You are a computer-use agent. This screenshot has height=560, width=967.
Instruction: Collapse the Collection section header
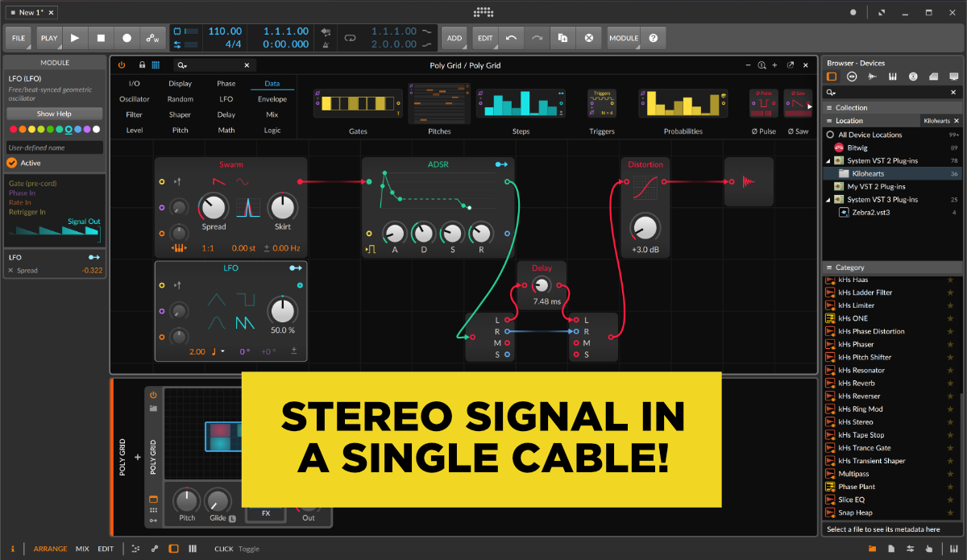click(893, 107)
